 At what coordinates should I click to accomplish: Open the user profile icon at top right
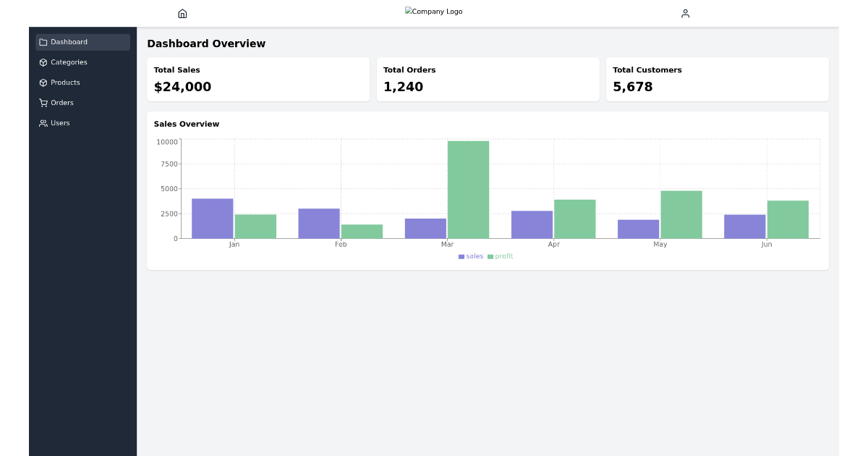pos(685,13)
